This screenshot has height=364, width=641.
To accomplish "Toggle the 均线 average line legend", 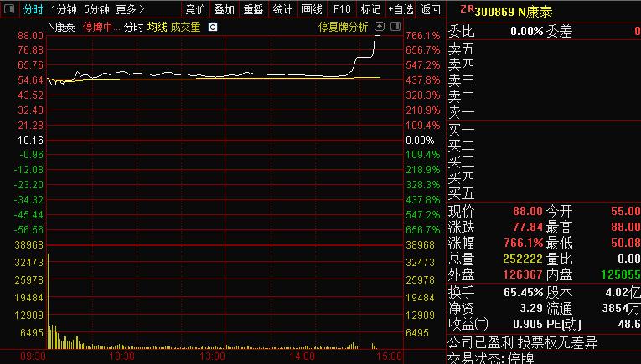I will 158,28.
